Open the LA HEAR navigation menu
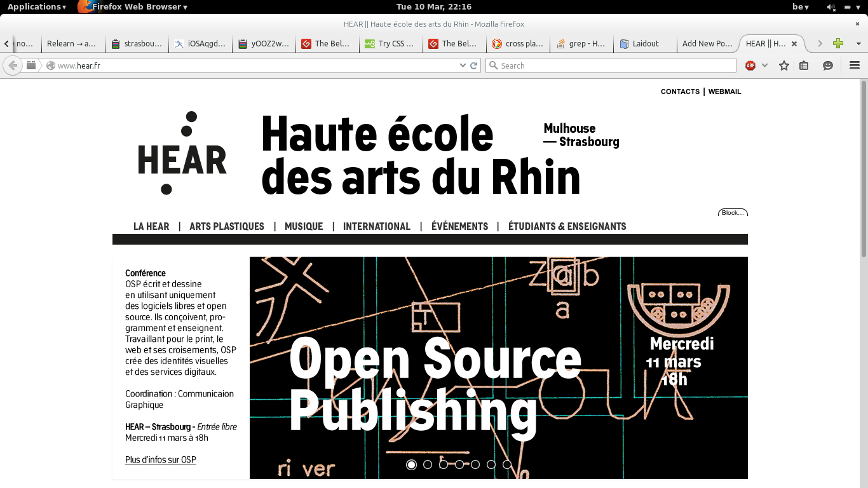 151,226
